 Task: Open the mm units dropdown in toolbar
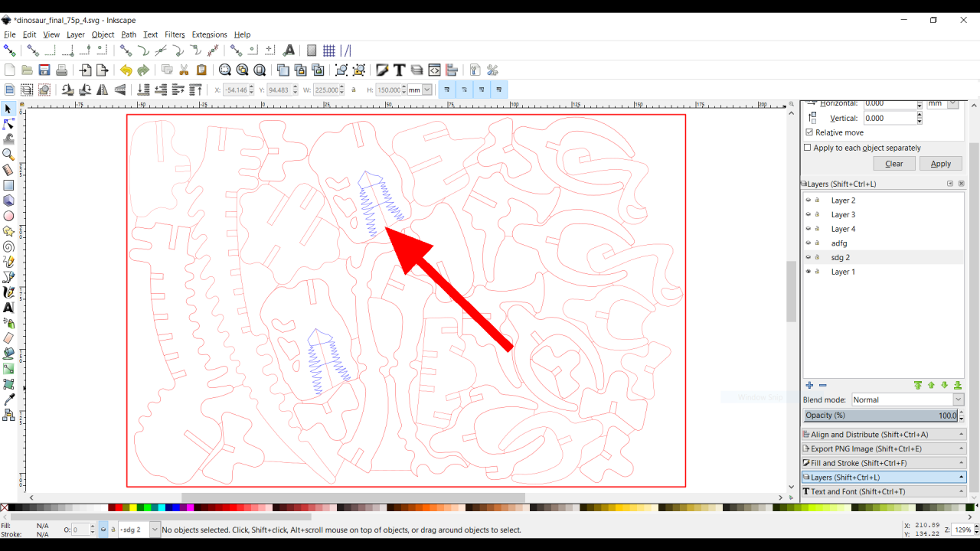click(420, 90)
